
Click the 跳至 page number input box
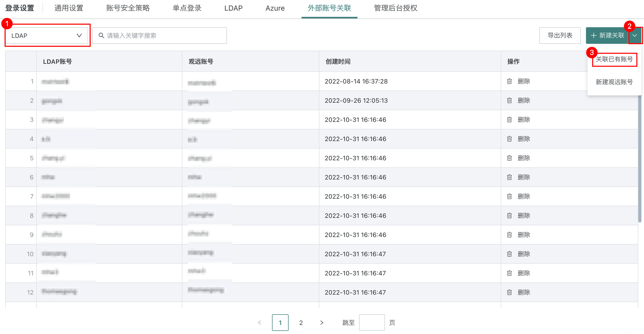coord(372,323)
